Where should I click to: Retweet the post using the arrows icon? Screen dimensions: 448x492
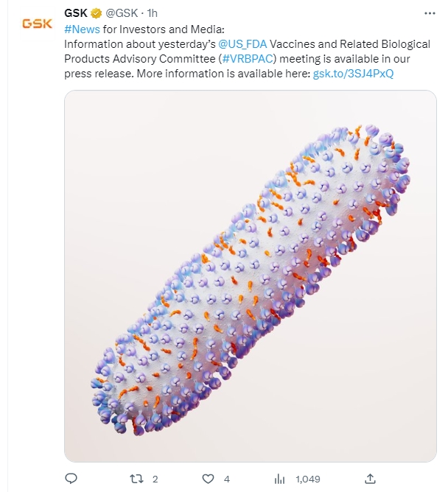(136, 479)
